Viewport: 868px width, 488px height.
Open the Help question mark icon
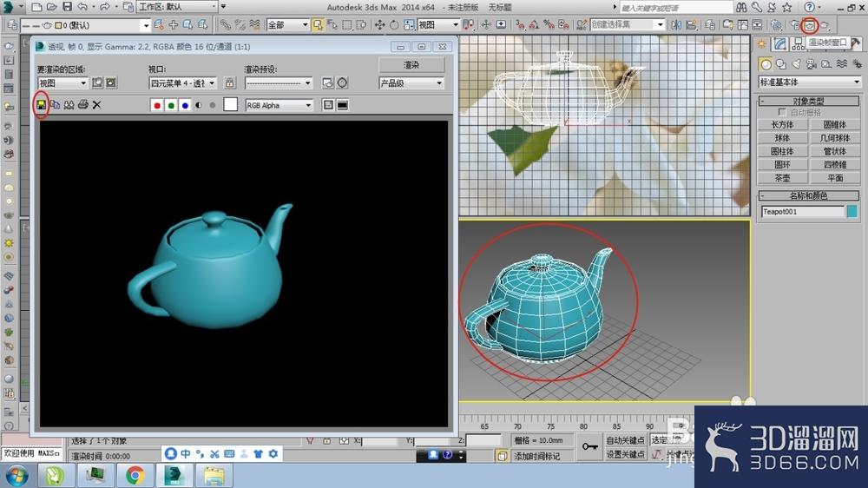click(809, 7)
